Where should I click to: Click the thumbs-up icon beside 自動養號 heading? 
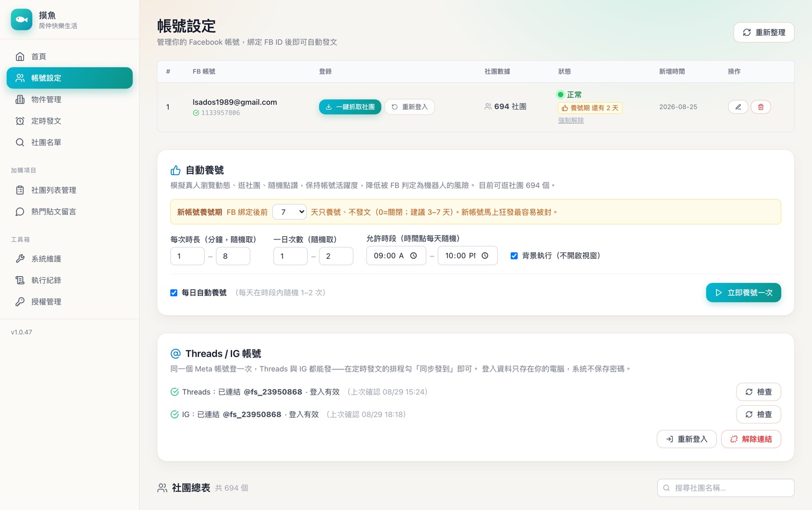pyautogui.click(x=176, y=170)
